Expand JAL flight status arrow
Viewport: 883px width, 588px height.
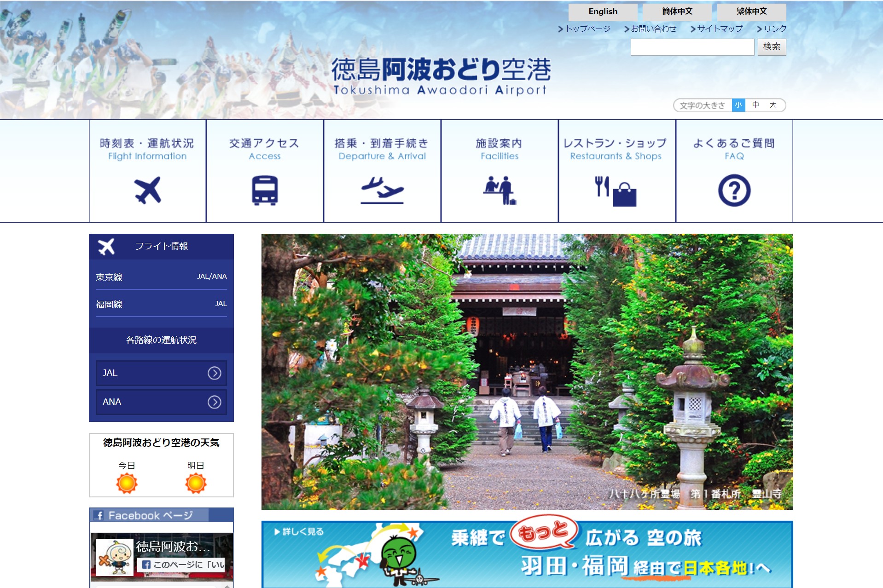(214, 373)
